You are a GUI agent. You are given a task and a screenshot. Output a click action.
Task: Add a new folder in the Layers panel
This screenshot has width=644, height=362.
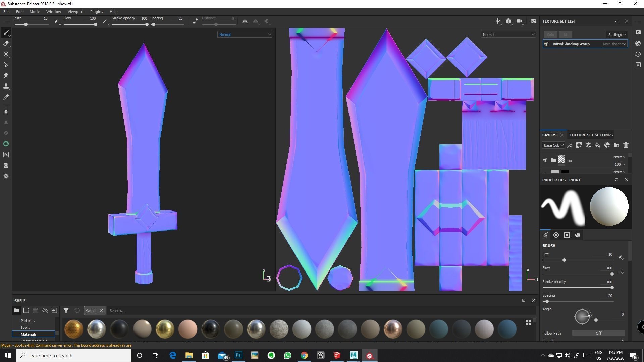coord(616,145)
